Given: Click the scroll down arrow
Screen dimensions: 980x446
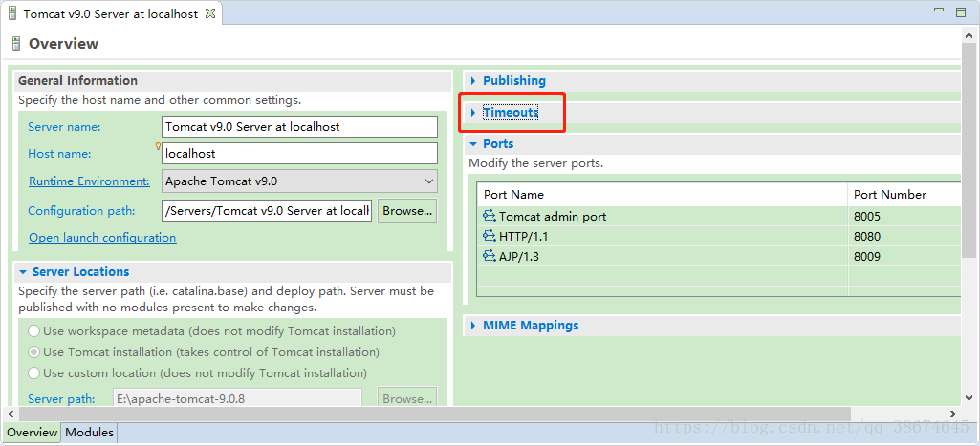Looking at the screenshot, I should (x=969, y=397).
